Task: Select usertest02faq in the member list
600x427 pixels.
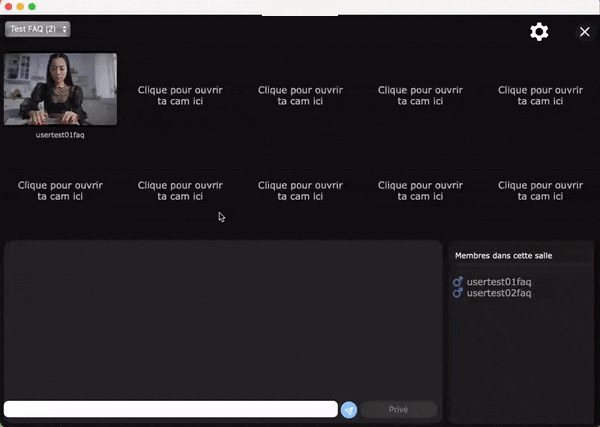Action: pyautogui.click(x=499, y=293)
